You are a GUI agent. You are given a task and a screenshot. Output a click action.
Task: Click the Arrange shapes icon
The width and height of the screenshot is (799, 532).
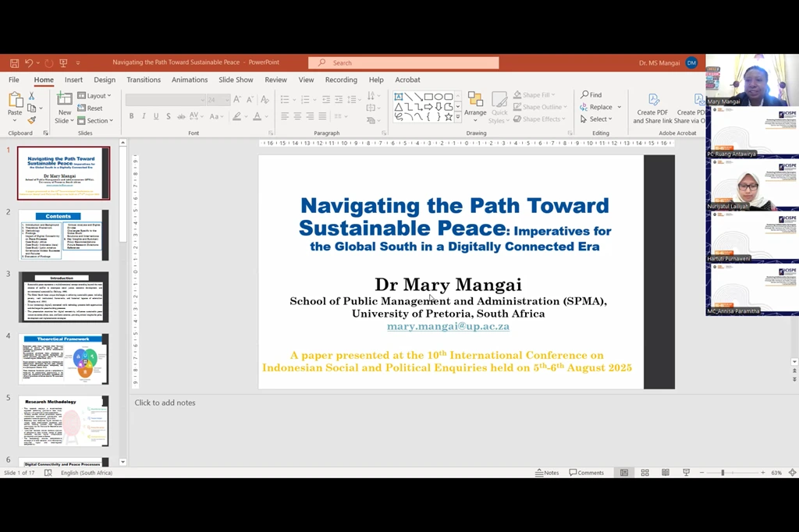point(475,105)
